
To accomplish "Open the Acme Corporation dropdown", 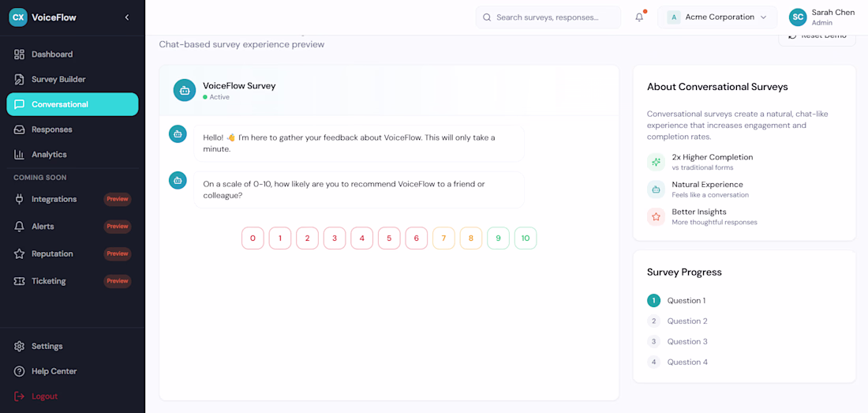I will [x=716, y=17].
